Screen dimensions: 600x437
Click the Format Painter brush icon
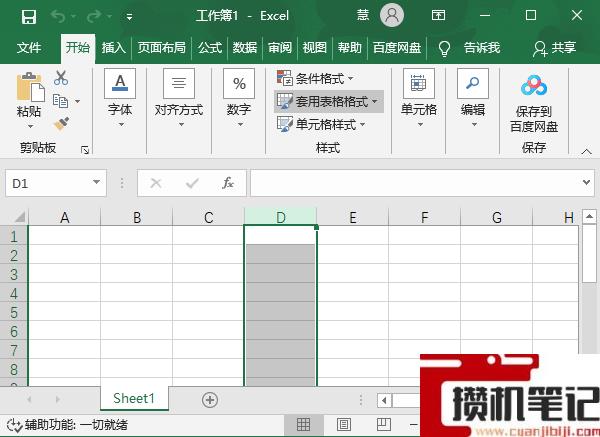61,123
